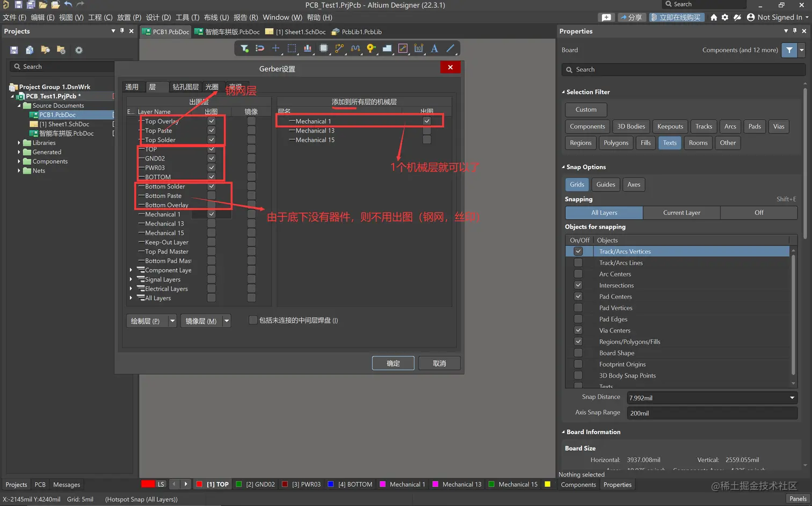Screen dimensions: 812x506
Task: Click the selection filter icon in active bar
Action: [244, 48]
